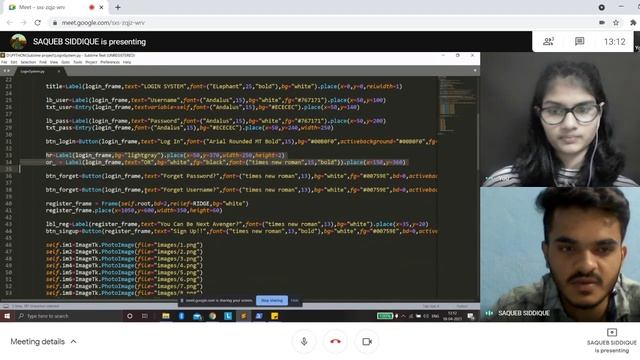Open Word icon on taskbar
The image size is (640, 360).
tap(259, 316)
